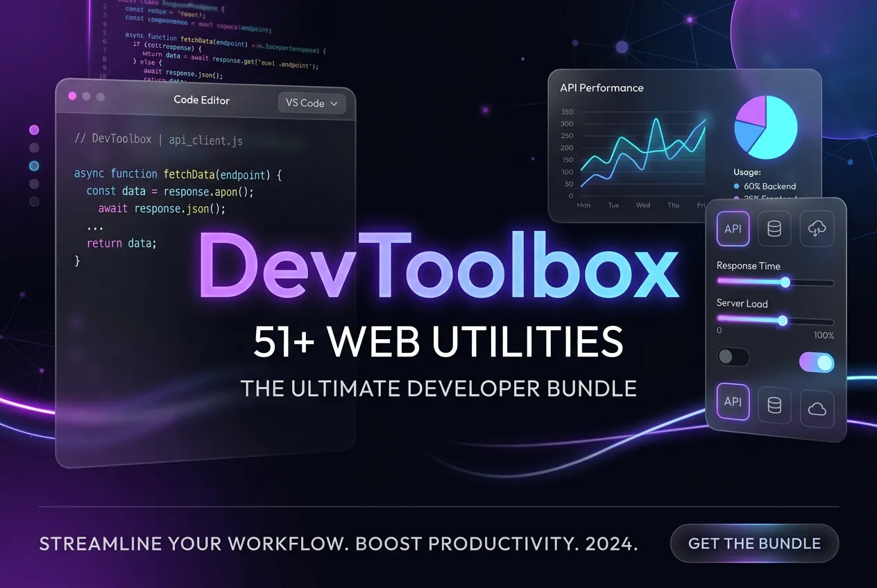The width and height of the screenshot is (877, 588).
Task: Click the purple dot left of Code Editor
Action: click(34, 130)
